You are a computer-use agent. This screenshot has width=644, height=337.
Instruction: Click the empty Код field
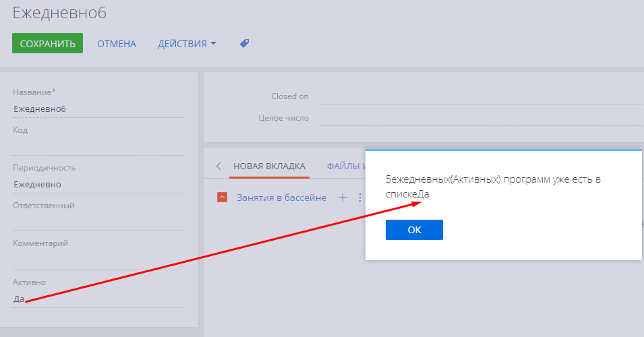tap(98, 147)
